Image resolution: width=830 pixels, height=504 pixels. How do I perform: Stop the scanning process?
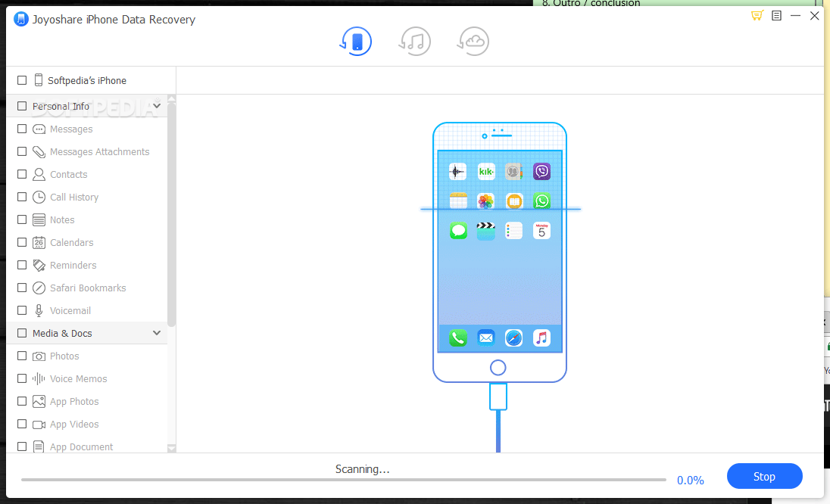[x=764, y=477]
